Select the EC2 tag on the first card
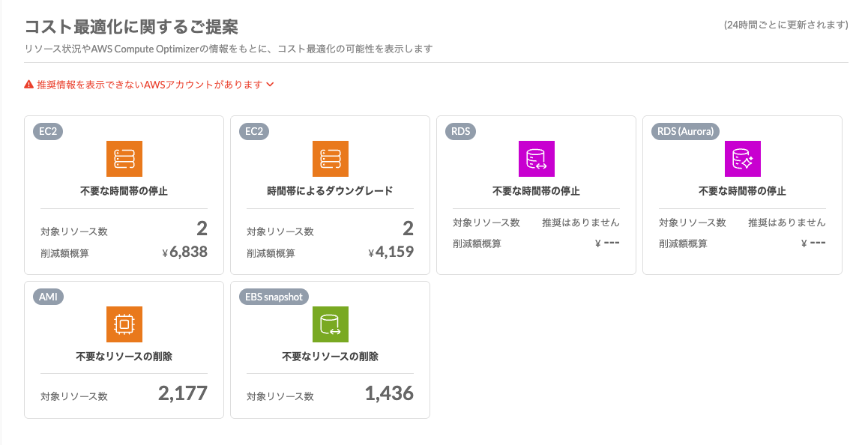Viewport: 868px width, 445px height. click(49, 131)
